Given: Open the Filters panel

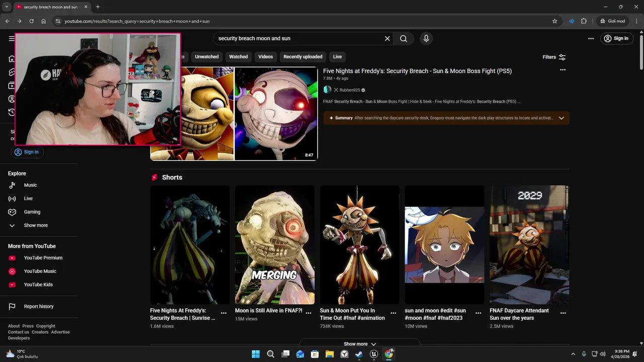Looking at the screenshot, I should [554, 57].
